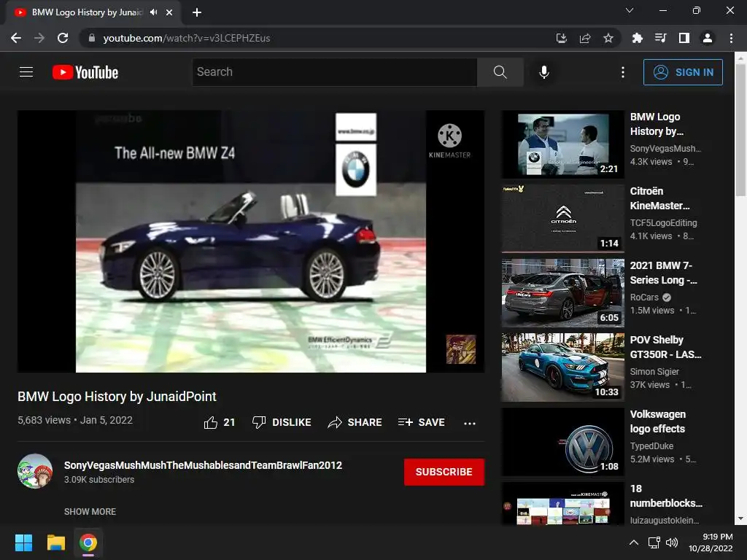Close the BMW Logo History tab
Image resolution: width=747 pixels, height=560 pixels.
169,12
